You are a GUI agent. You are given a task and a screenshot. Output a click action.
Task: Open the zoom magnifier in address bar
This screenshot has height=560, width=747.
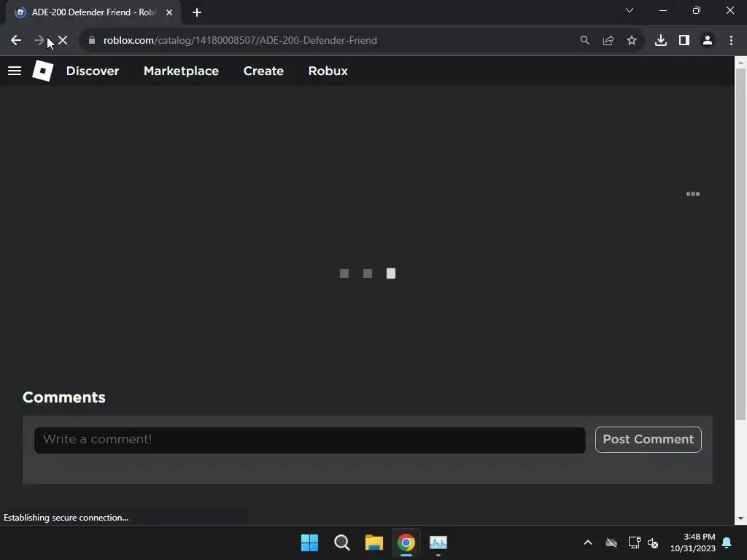tap(584, 41)
